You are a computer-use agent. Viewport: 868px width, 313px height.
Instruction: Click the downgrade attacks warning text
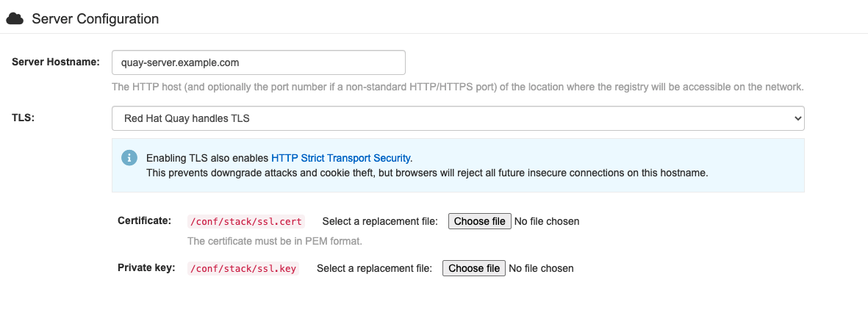pos(426,173)
